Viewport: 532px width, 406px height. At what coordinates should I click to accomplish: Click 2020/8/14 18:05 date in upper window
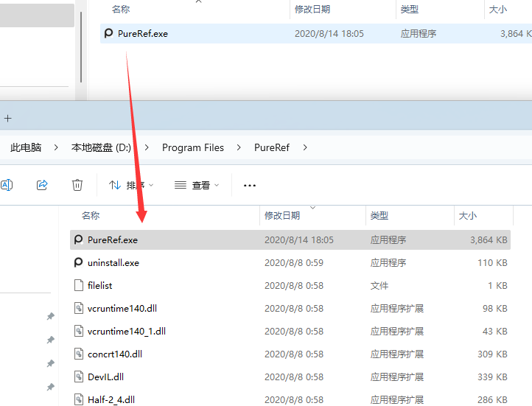coord(329,34)
